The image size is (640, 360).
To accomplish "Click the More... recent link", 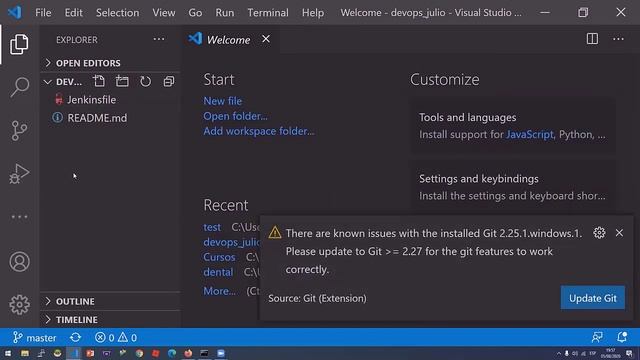I will [220, 291].
